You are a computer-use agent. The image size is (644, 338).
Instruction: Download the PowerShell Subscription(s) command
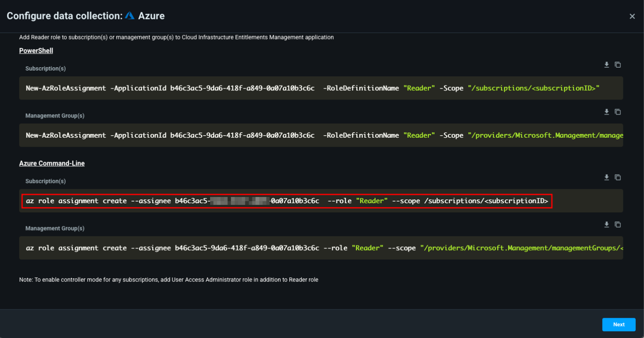click(x=606, y=65)
